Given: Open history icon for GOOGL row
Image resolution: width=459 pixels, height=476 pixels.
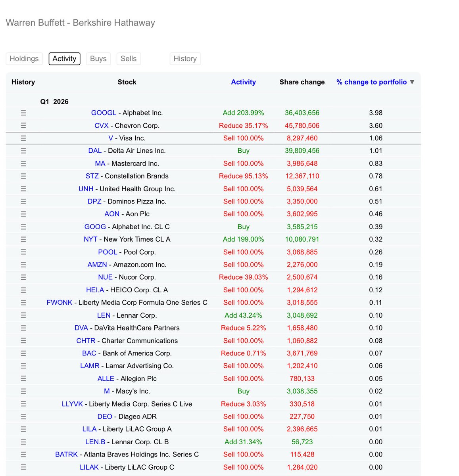Looking at the screenshot, I should tap(23, 113).
